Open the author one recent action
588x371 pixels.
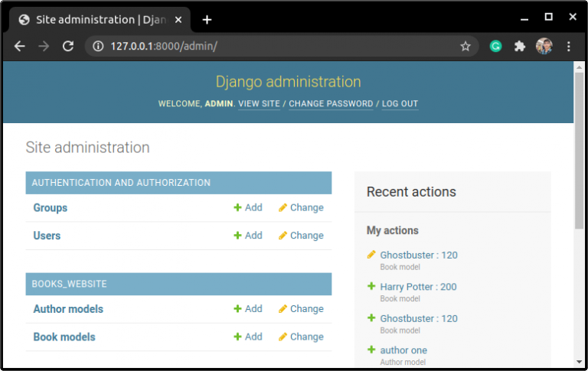(403, 350)
